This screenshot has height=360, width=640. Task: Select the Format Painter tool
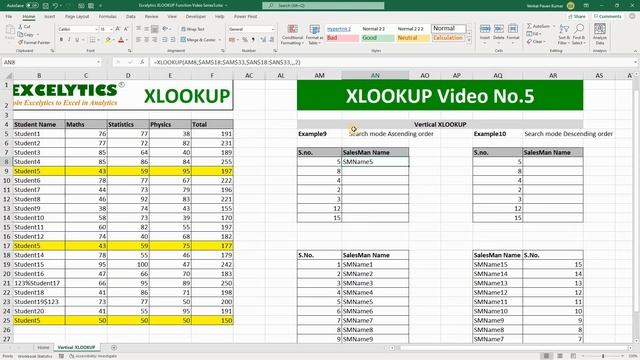point(34,42)
